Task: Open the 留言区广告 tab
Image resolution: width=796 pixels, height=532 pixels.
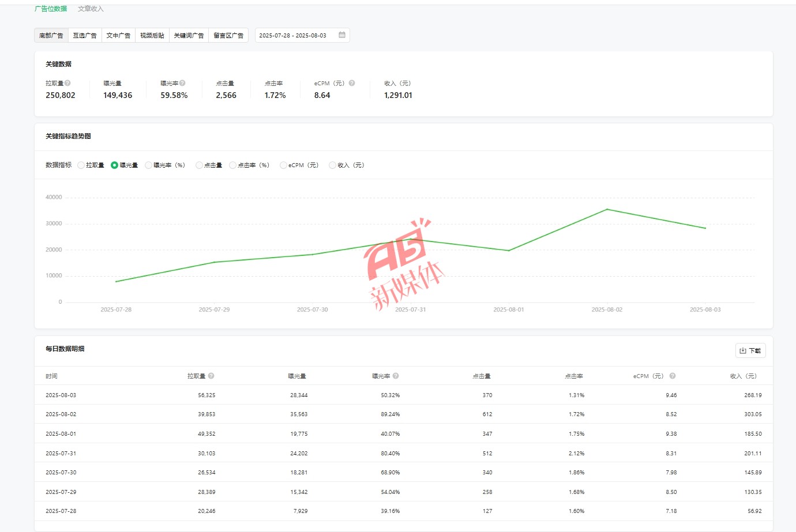Action: pos(228,35)
